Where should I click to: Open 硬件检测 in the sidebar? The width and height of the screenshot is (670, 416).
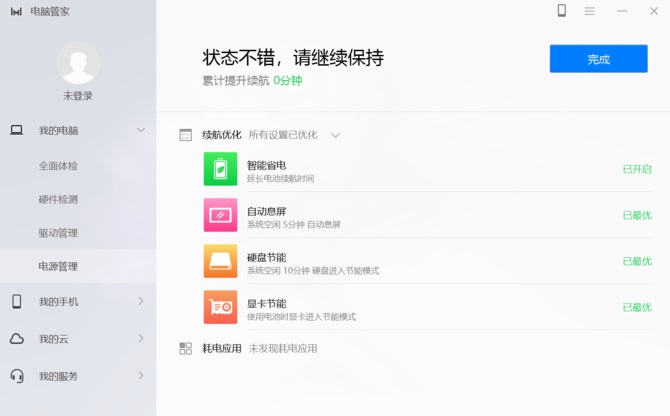tap(58, 199)
